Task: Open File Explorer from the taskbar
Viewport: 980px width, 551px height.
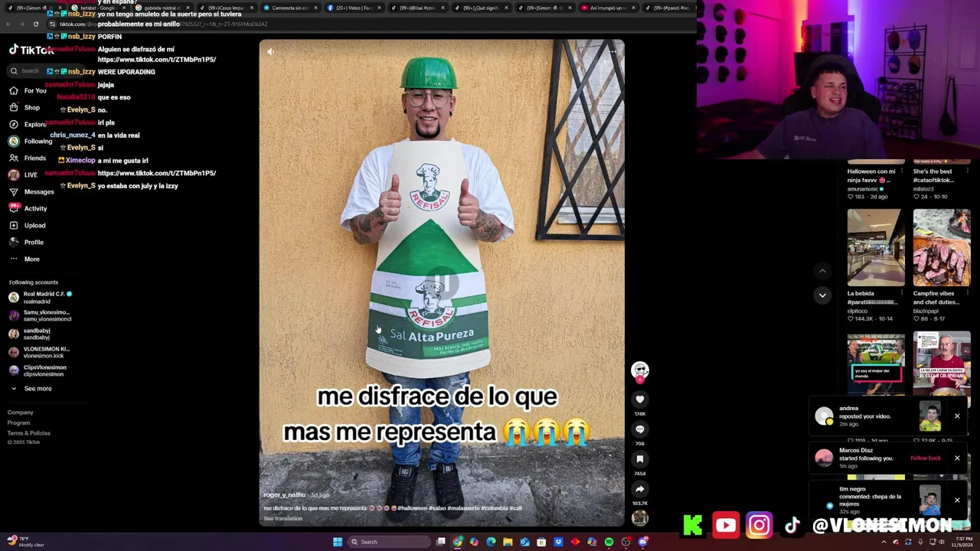Action: coord(508,542)
